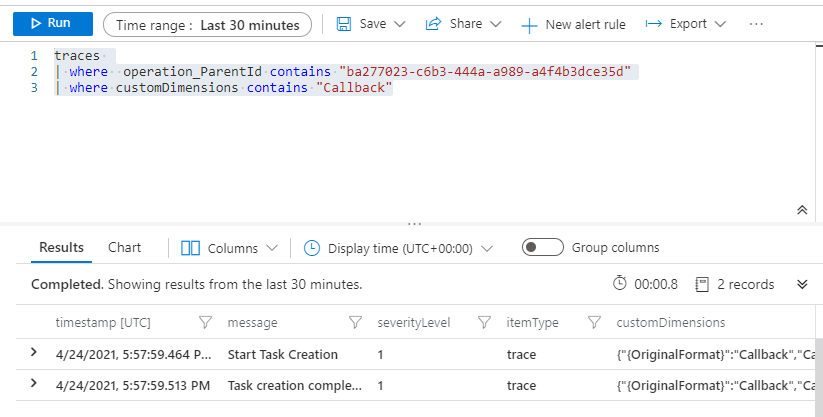Viewport: 823px width, 417px height.
Task: Select the Results tab
Action: 61,248
